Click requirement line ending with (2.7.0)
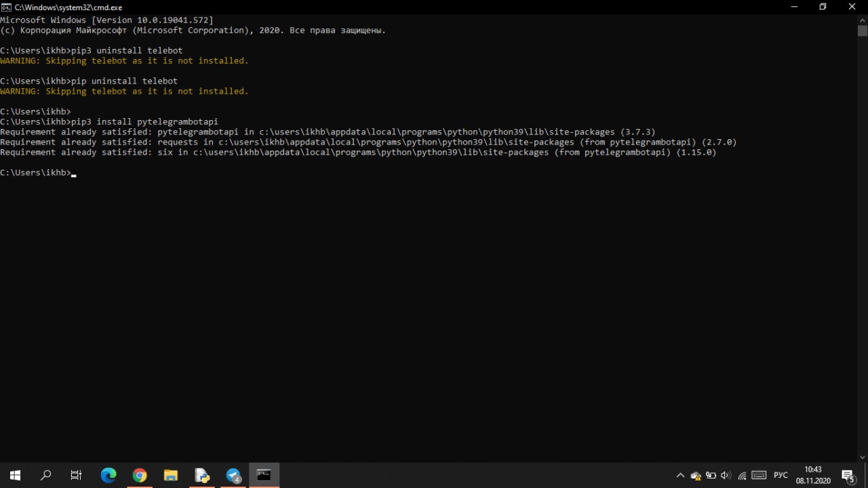The width and height of the screenshot is (868, 488). click(368, 143)
